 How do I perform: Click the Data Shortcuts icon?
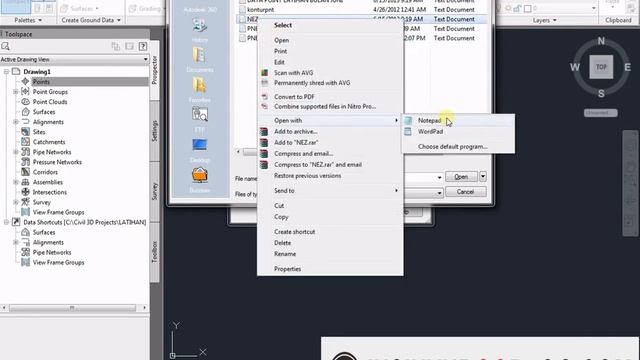16,222
